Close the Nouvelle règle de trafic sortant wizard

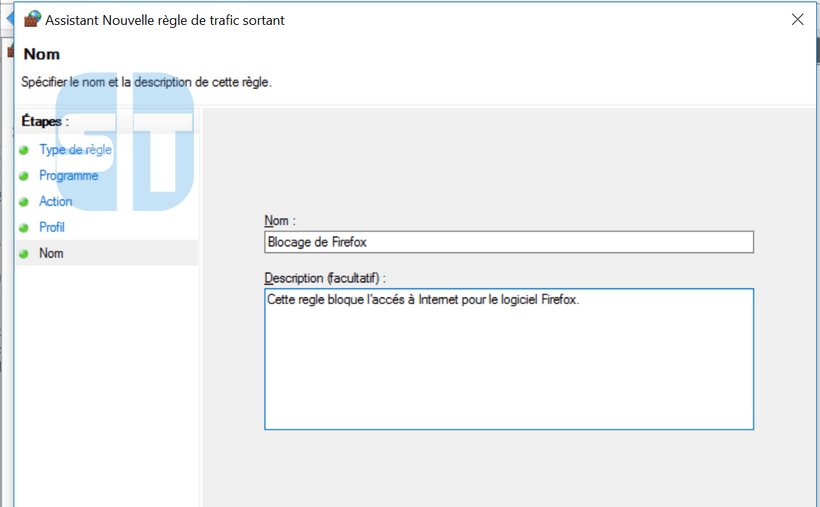click(x=797, y=20)
